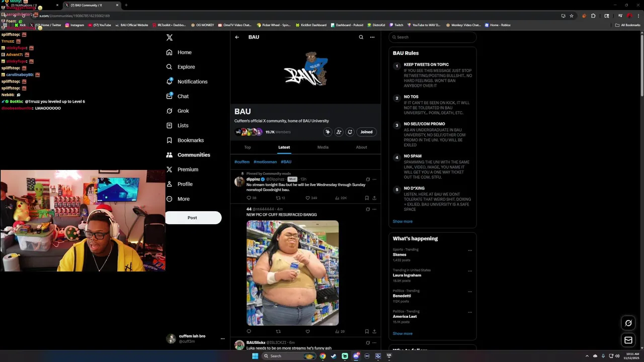Open Instagram bookmark in bookmarks bar
Image resolution: width=644 pixels, height=362 pixels.
74,25
